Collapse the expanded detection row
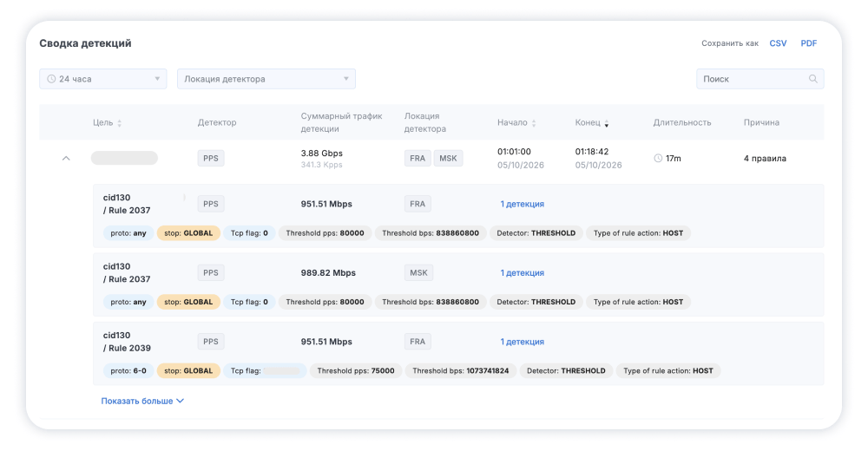Viewport: 868px width, 451px height. [66, 158]
